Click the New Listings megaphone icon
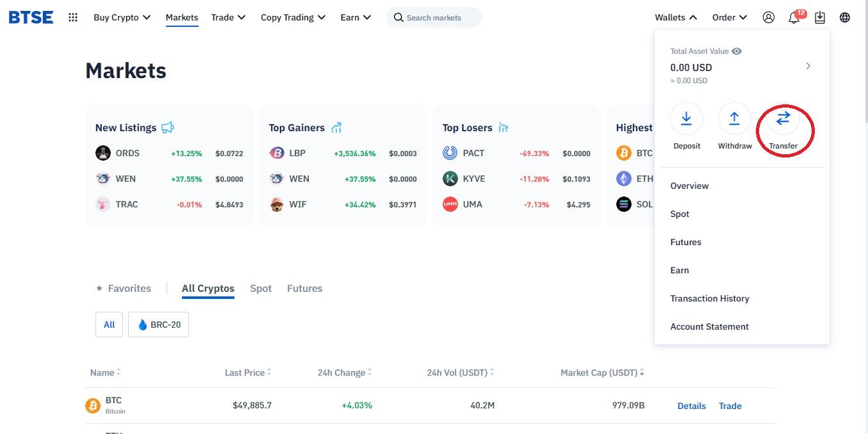This screenshot has height=434, width=868. click(168, 127)
